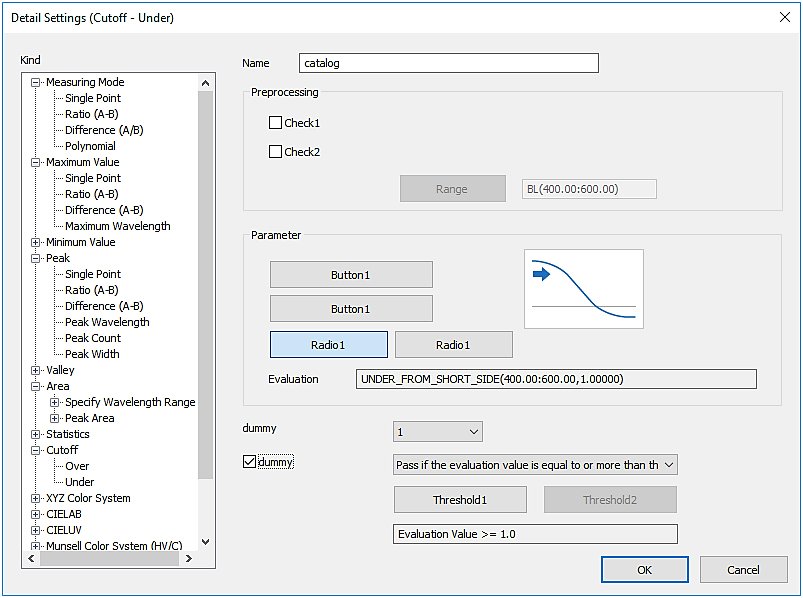Expand the CIELAB tree node
Image resolution: width=803 pixels, height=598 pixels.
click(35, 514)
